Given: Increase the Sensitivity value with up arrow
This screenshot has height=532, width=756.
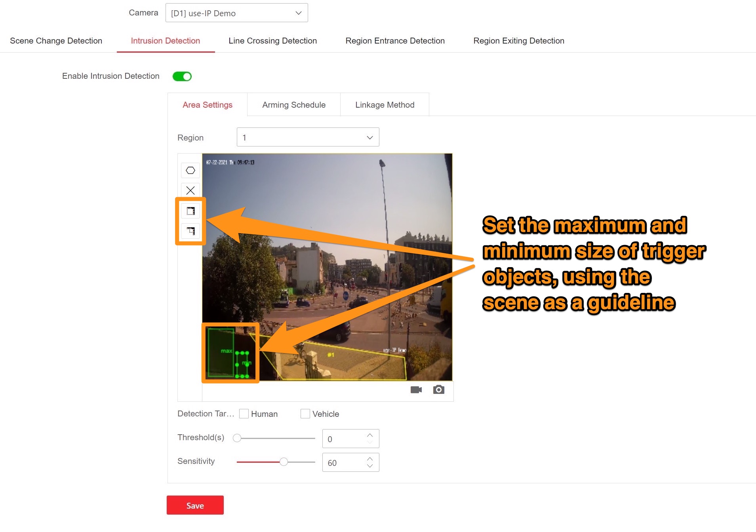Looking at the screenshot, I should click(370, 459).
